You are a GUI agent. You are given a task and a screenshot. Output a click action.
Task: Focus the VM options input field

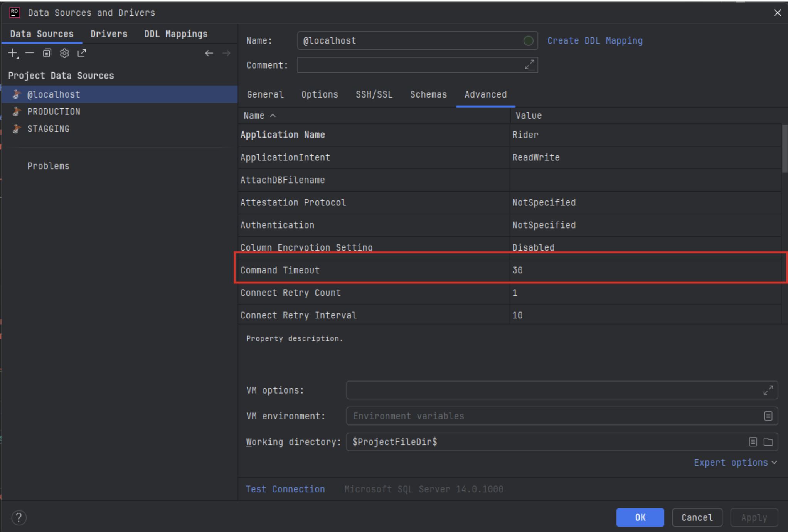click(x=562, y=390)
